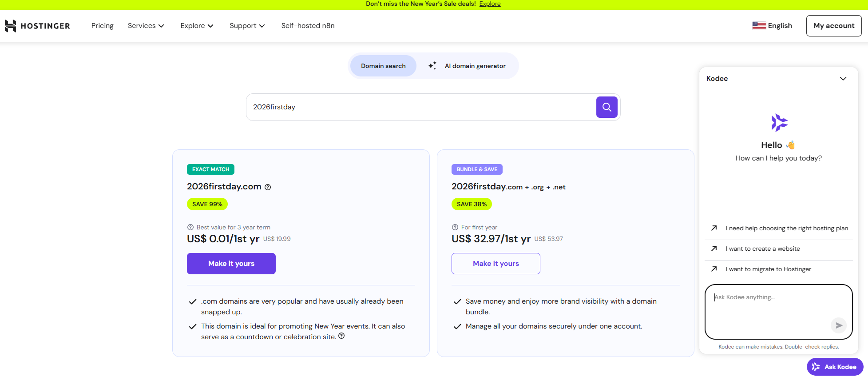Click the Kodee send message arrow
Image resolution: width=868 pixels, height=377 pixels.
tap(839, 325)
